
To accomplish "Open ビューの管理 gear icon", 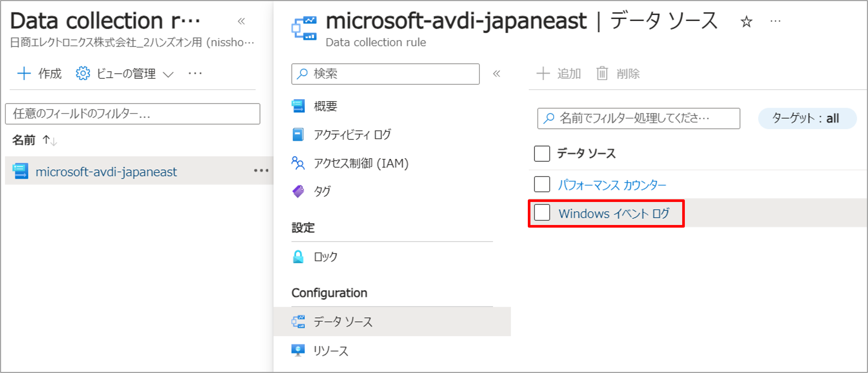I will click(x=83, y=74).
